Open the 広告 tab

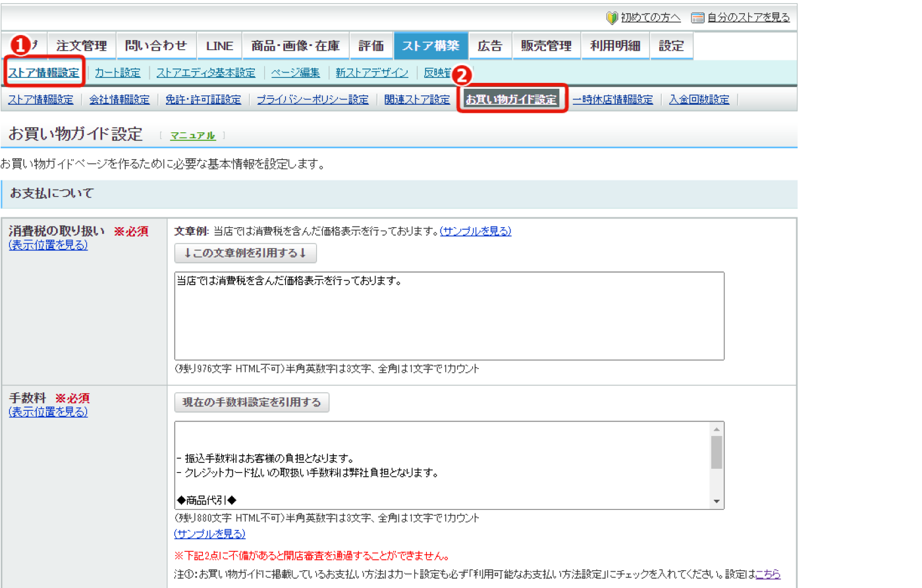click(490, 46)
